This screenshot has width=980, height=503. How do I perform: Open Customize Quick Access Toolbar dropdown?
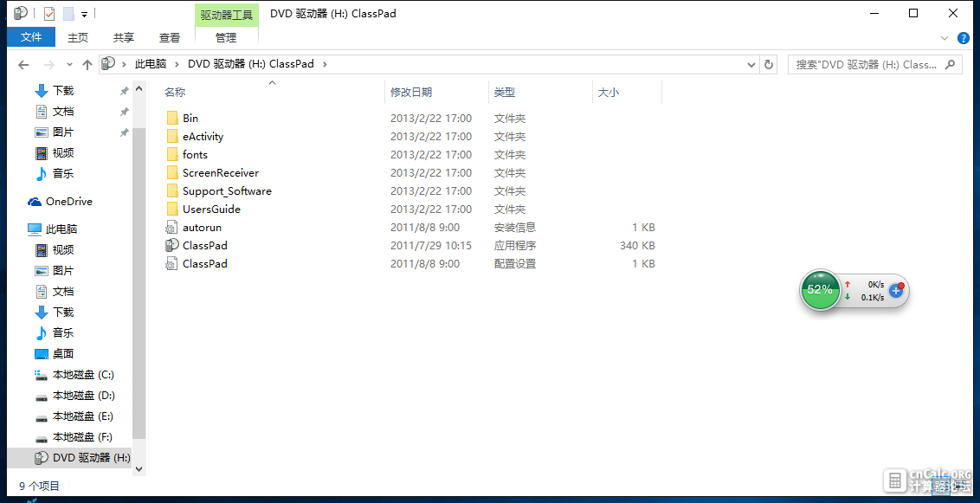click(x=84, y=13)
